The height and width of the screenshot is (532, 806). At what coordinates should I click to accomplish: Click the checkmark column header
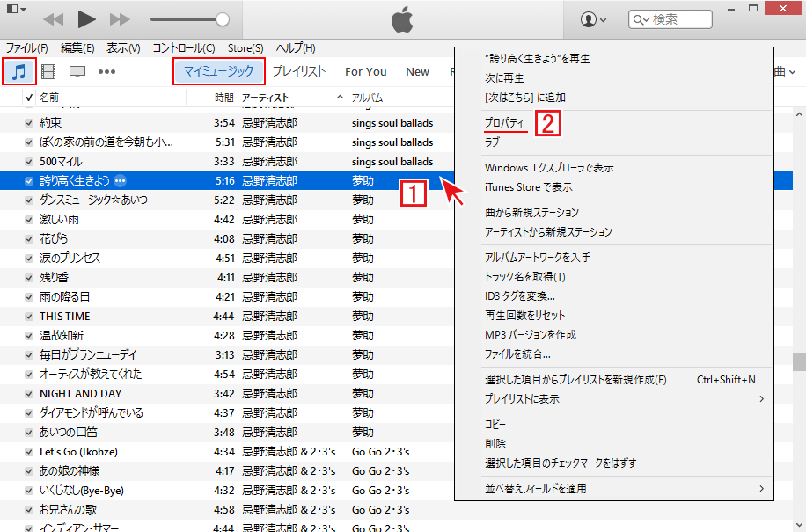coord(29,98)
